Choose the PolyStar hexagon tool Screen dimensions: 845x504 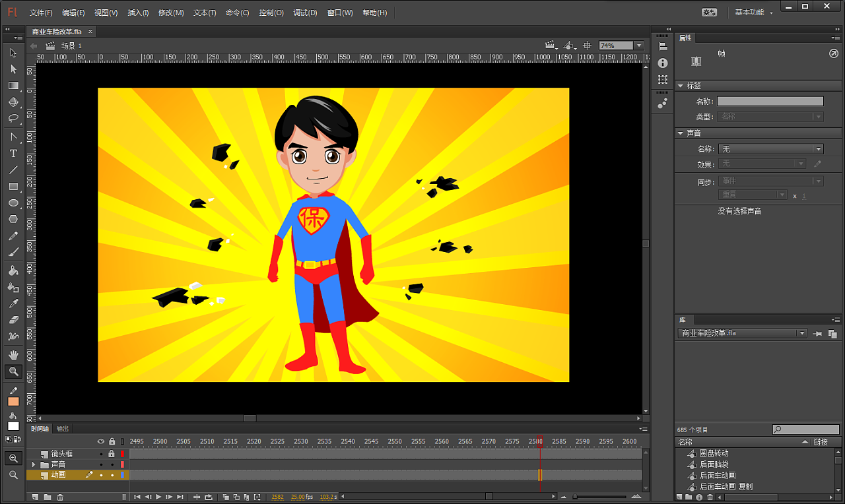coord(13,220)
